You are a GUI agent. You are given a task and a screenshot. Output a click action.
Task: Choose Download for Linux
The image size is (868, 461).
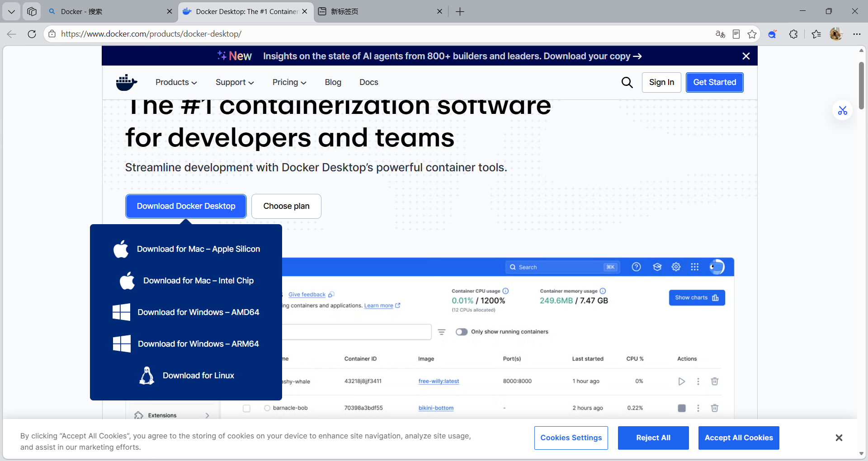click(186, 376)
